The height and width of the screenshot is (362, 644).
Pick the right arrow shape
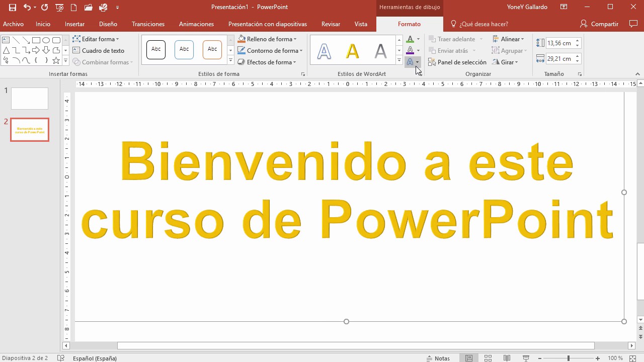coord(36,50)
